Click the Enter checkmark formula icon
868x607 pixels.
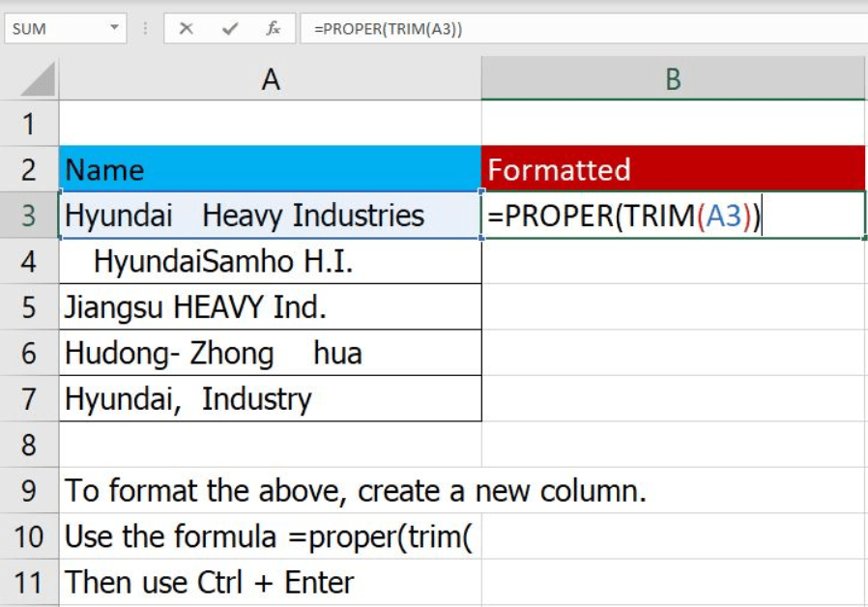[230, 29]
